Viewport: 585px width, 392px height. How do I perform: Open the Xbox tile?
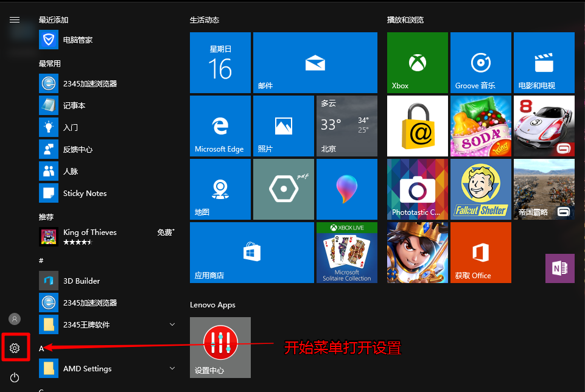tap(418, 63)
